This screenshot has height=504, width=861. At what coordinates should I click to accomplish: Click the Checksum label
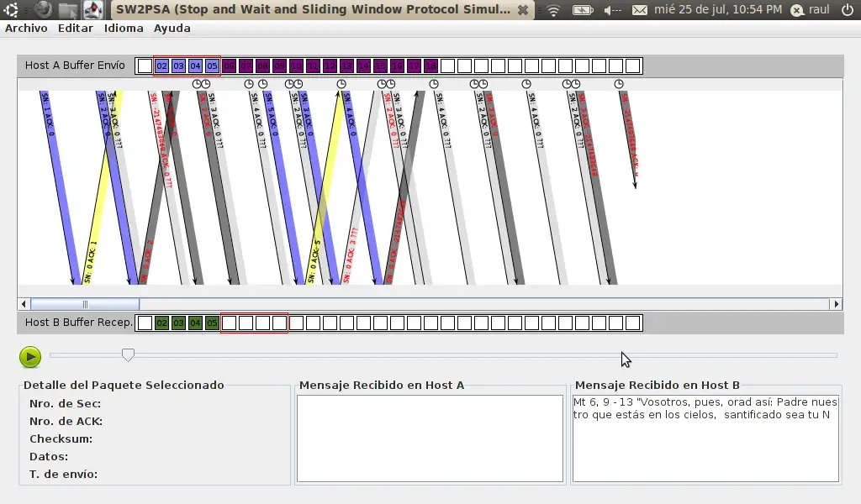(61, 438)
